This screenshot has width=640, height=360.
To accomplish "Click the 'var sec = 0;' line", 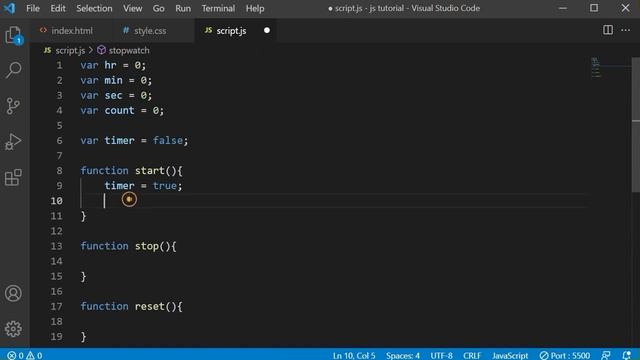I will 116,96.
